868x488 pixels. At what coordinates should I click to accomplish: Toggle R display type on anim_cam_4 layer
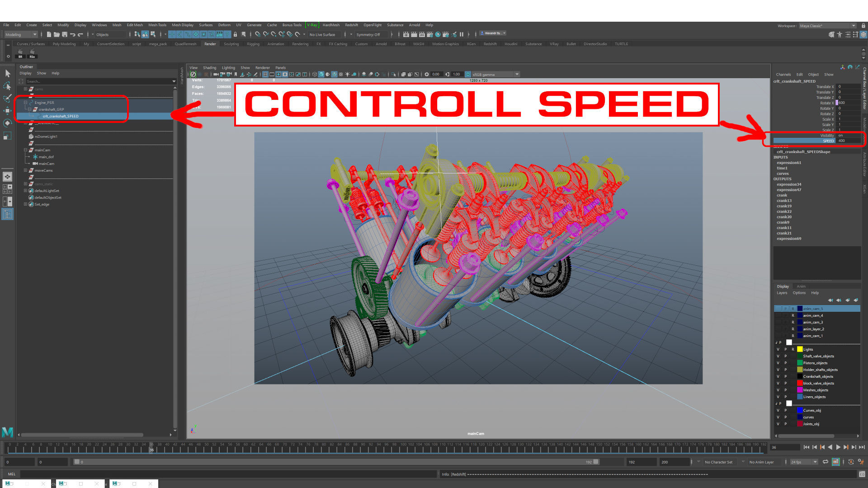point(793,315)
